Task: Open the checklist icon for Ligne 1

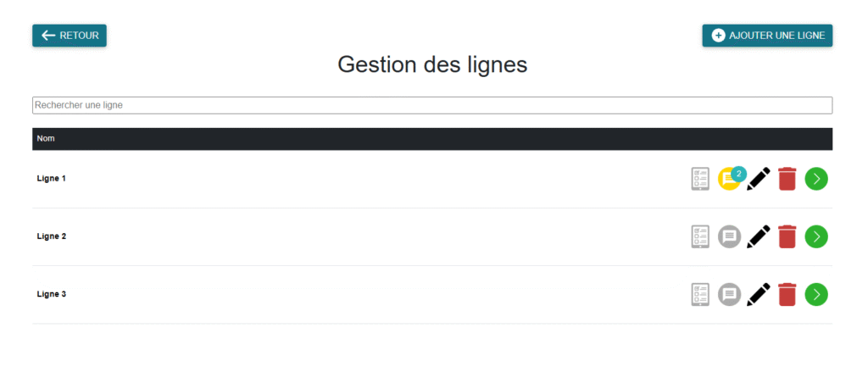Action: [700, 179]
